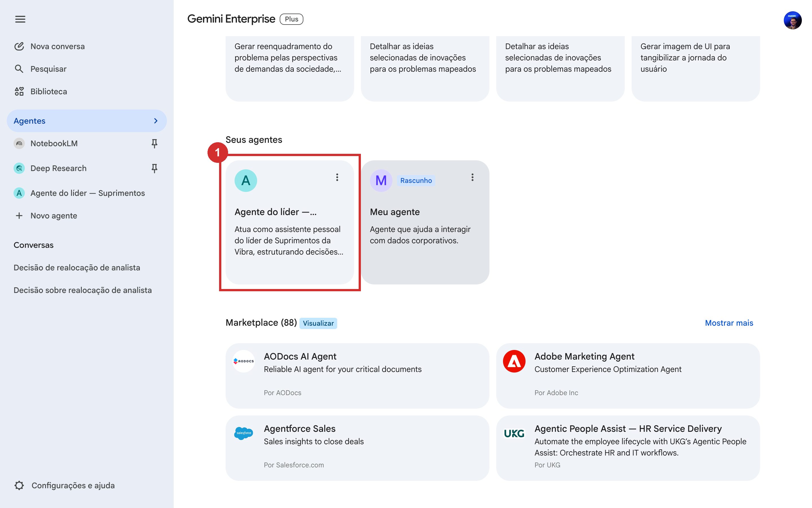Click the Gemini Enterprise title
The width and height of the screenshot is (812, 508).
(231, 19)
